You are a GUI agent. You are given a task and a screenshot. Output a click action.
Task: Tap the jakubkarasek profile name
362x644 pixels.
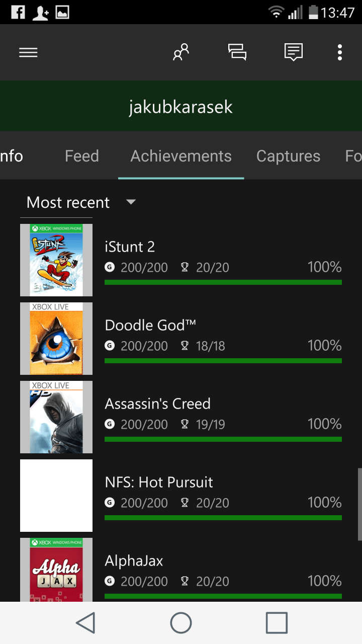181,107
